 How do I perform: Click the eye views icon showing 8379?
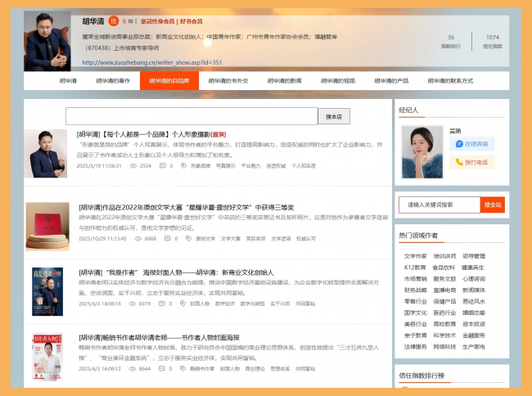click(132, 304)
